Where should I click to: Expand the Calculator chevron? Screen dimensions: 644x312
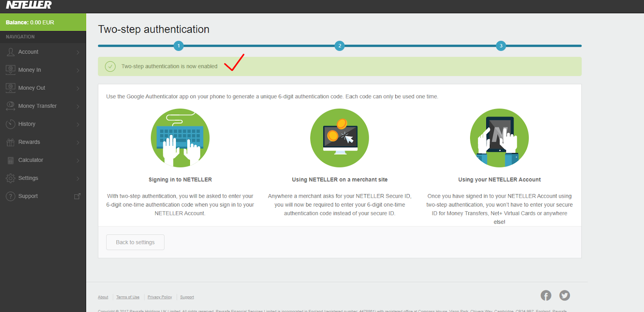(x=78, y=160)
